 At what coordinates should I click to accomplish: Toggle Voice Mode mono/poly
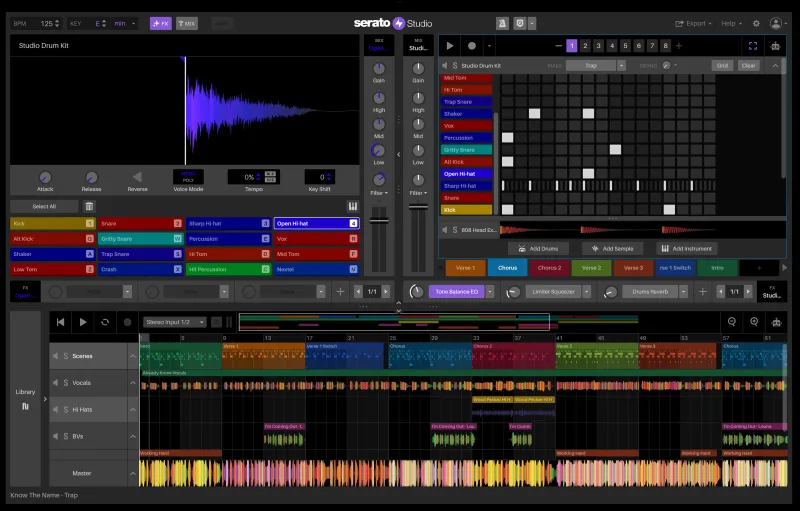188,177
